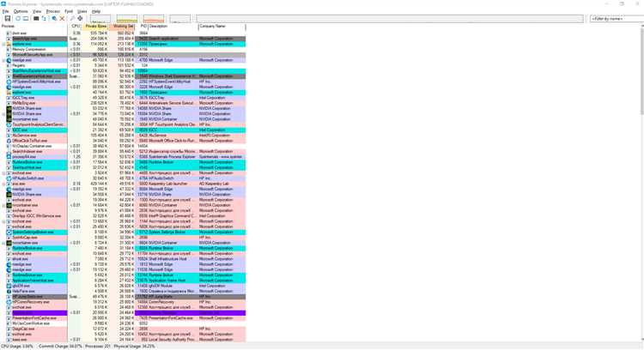The image size is (644, 350).
Task: Select the PresentationFontCache.exe row
Action: [x=123, y=318]
